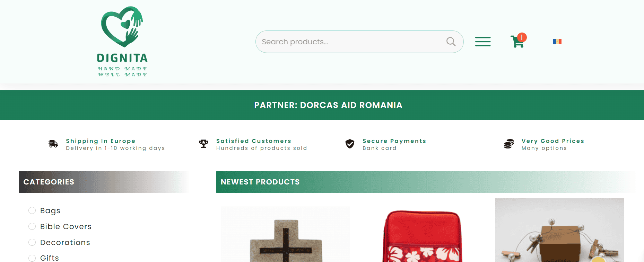Click the Categories sidebar header
Image resolution: width=644 pixels, height=262 pixels.
49,182
